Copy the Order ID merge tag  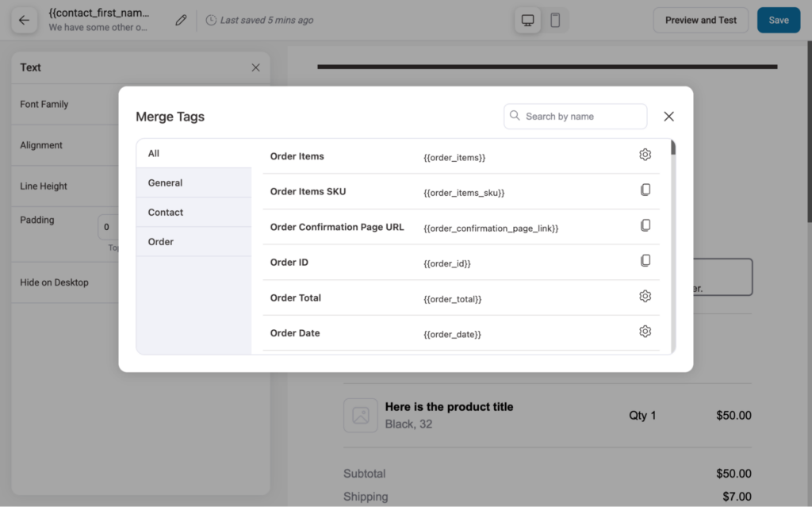point(645,260)
